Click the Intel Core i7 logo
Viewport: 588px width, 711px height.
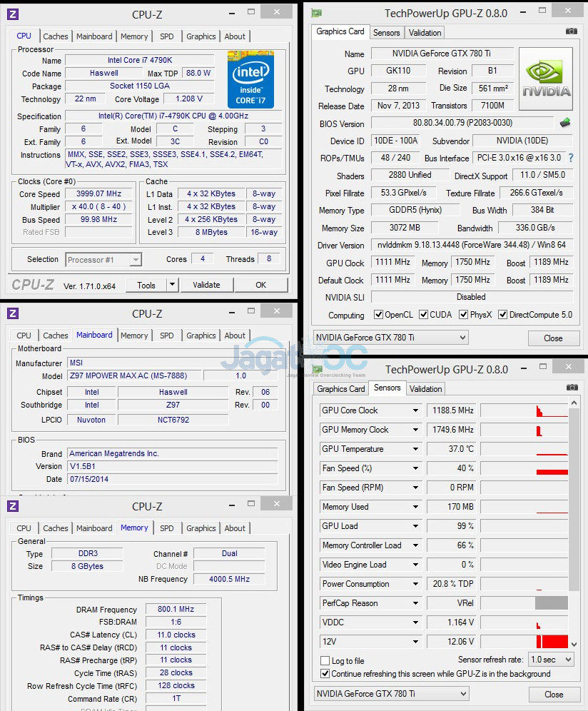coord(250,79)
